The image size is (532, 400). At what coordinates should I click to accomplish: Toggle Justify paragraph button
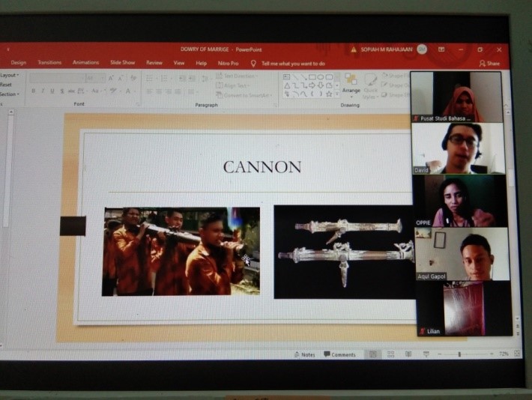click(x=178, y=91)
